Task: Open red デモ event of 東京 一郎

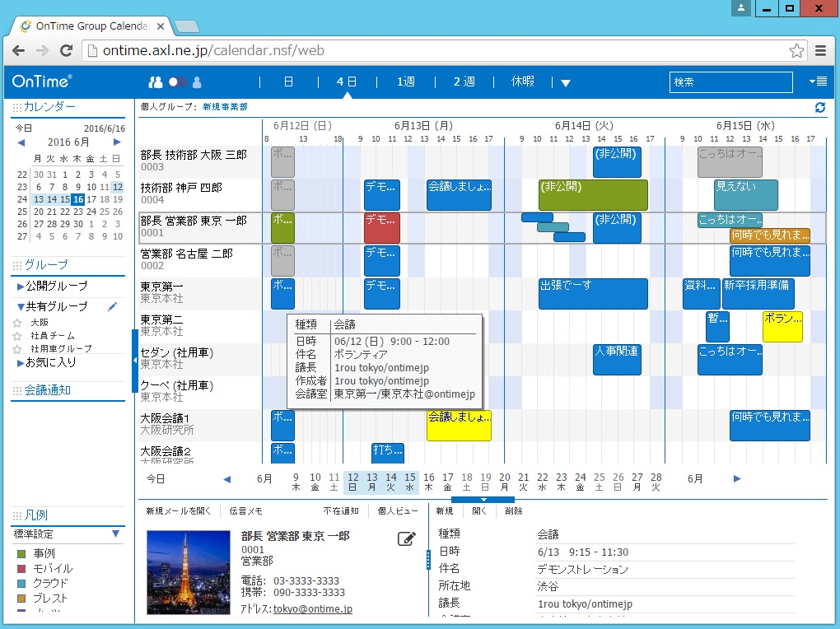Action: [382, 228]
